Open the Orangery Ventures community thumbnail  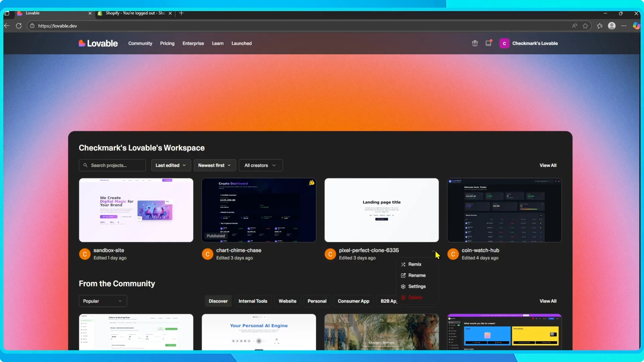point(381,332)
